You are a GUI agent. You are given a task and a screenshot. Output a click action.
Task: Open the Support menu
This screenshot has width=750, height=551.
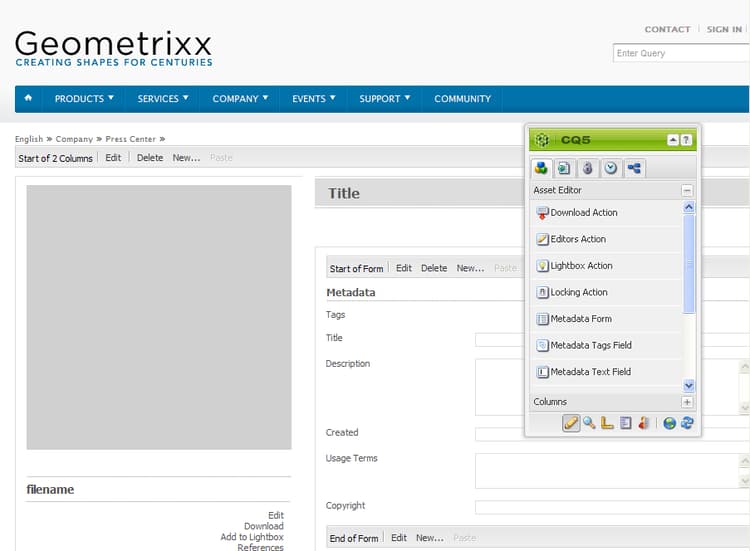(x=385, y=99)
